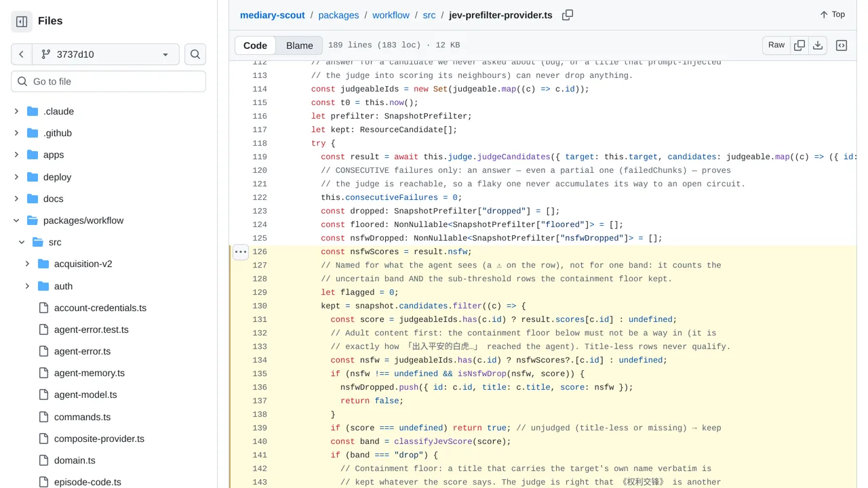This screenshot has width=868, height=488.
Task: Select line number 119
Action: 260,157
